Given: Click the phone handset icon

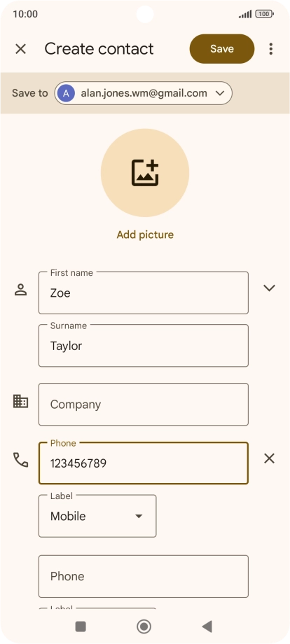Looking at the screenshot, I should pyautogui.click(x=20, y=460).
